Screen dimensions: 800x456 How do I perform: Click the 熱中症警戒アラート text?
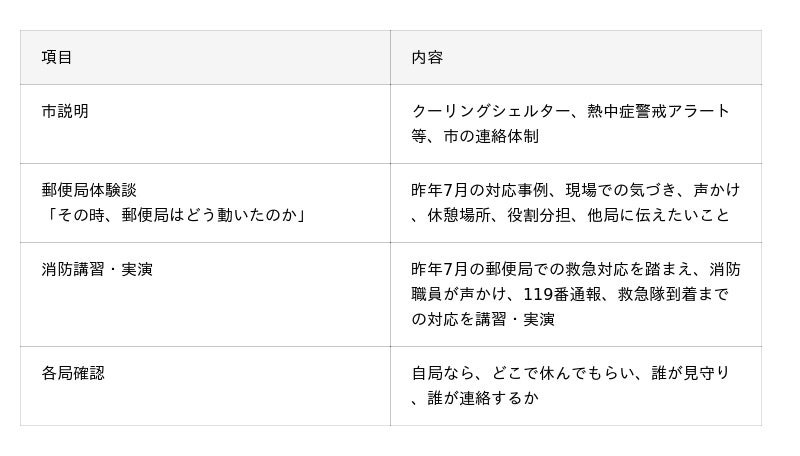coord(658,111)
